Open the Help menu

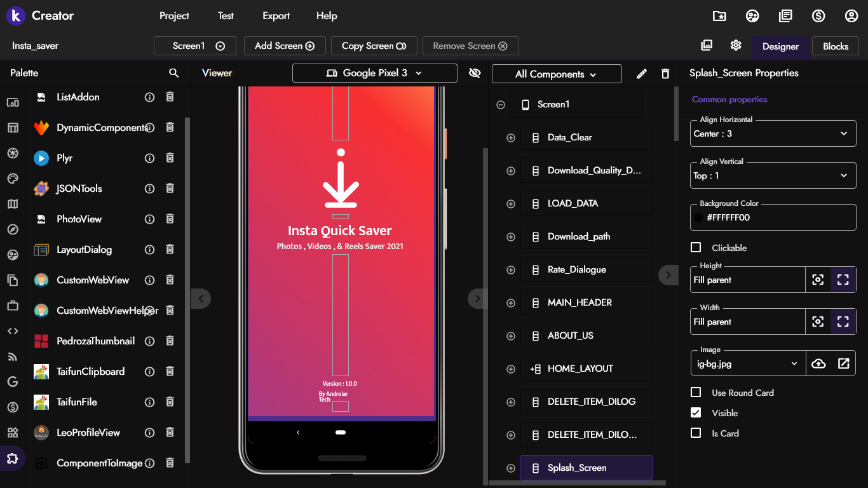point(327,16)
